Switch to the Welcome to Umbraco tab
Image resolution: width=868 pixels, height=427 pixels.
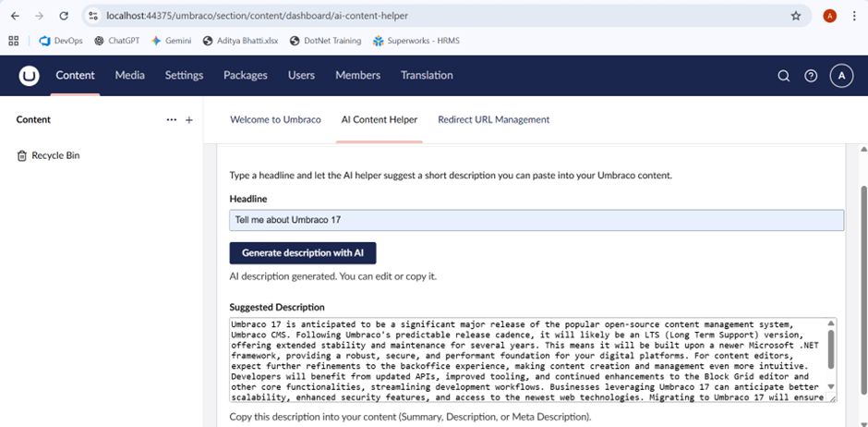pyautogui.click(x=275, y=119)
